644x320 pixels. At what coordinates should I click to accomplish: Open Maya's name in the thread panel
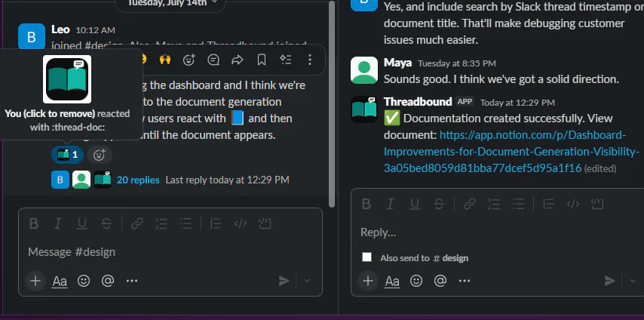click(x=397, y=63)
